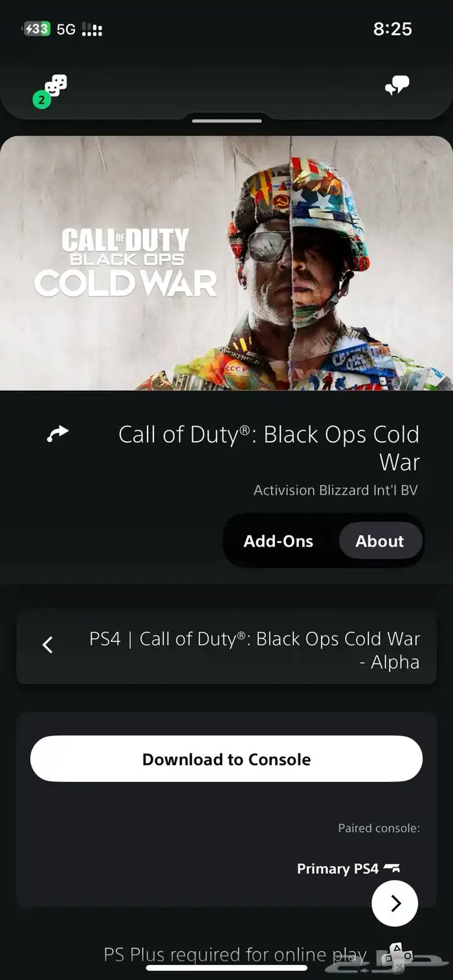The height and width of the screenshot is (980, 453).
Task: Tap the home indicator bar at the bottom
Action: pyautogui.click(x=226, y=968)
